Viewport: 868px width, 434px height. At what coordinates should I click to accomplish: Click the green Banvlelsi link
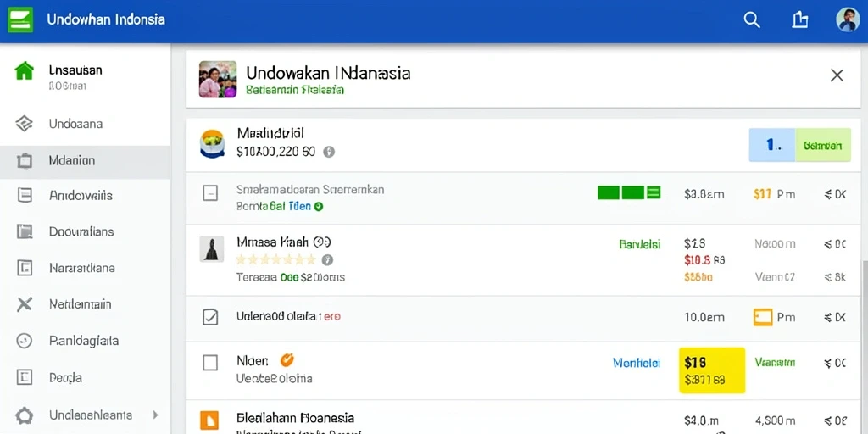click(x=639, y=244)
